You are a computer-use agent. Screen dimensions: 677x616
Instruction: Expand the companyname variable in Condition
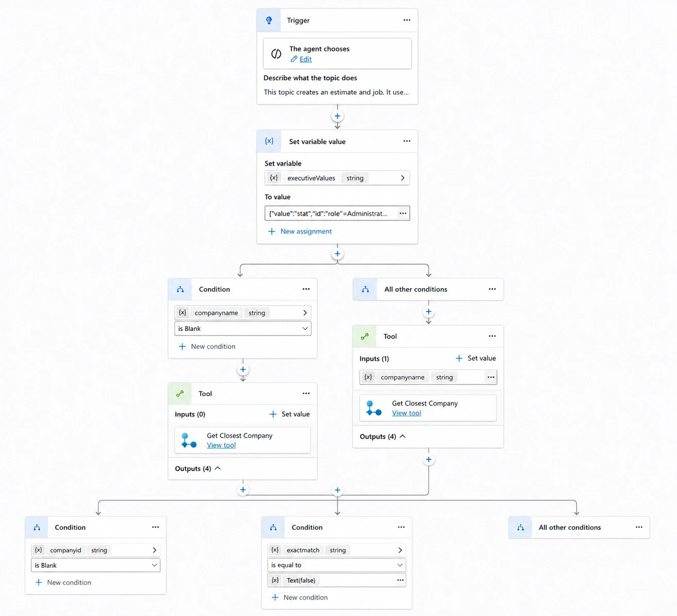305,313
